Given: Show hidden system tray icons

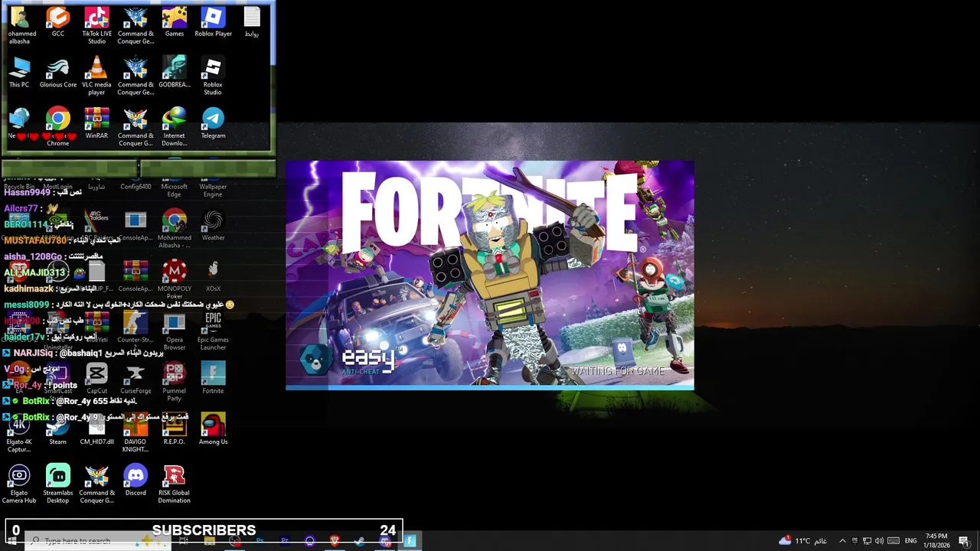Looking at the screenshot, I should (x=842, y=541).
